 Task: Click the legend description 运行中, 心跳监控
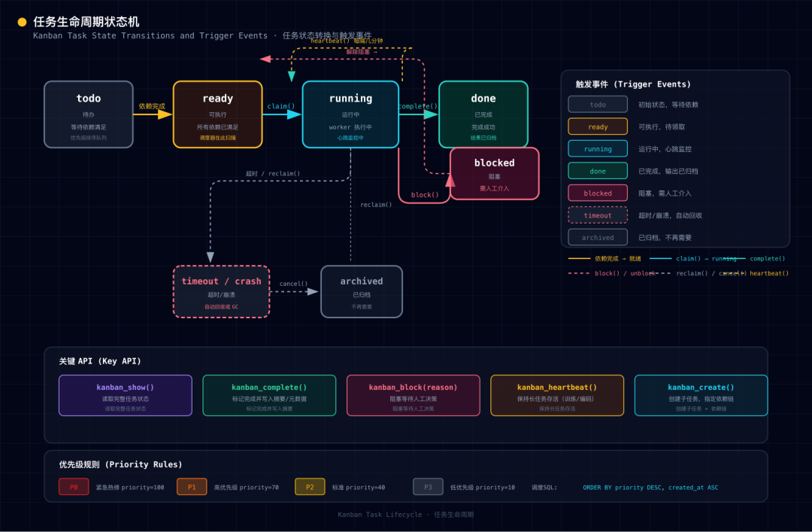[665, 149]
